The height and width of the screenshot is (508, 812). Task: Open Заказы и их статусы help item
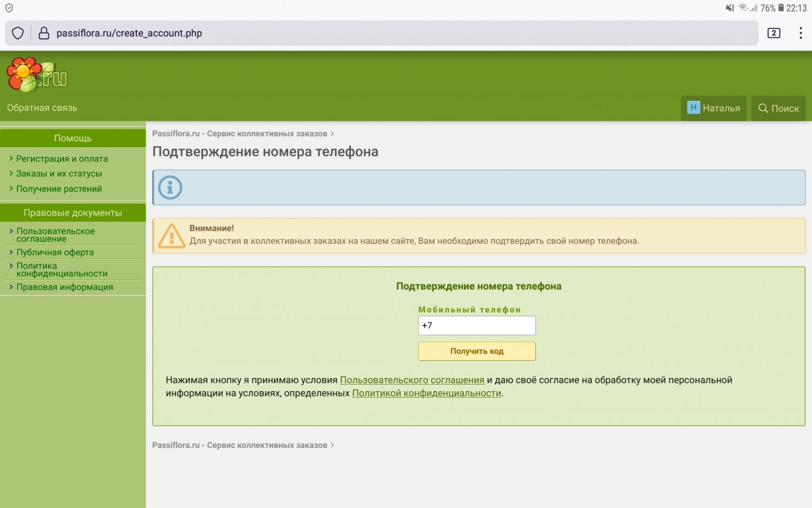point(59,174)
